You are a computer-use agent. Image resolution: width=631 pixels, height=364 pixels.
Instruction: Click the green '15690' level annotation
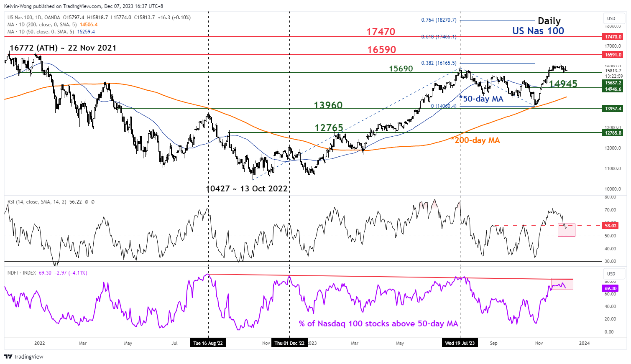click(401, 69)
